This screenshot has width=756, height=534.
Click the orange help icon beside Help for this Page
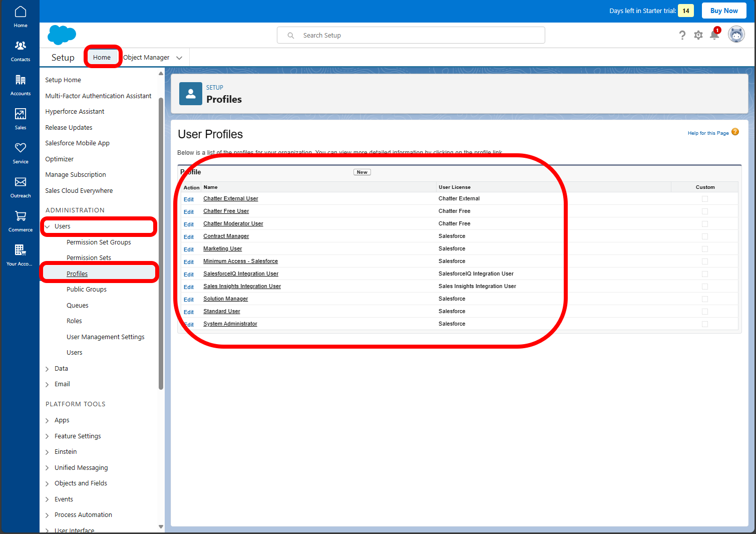click(x=735, y=132)
